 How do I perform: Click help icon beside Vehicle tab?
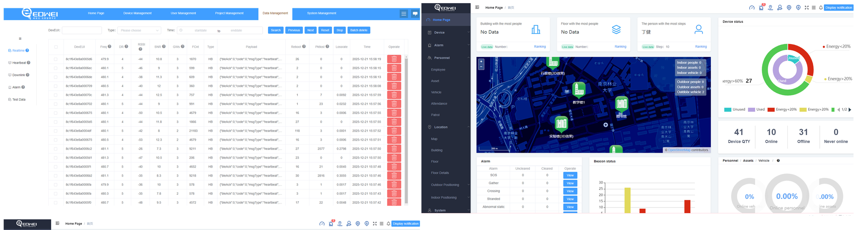click(x=778, y=161)
